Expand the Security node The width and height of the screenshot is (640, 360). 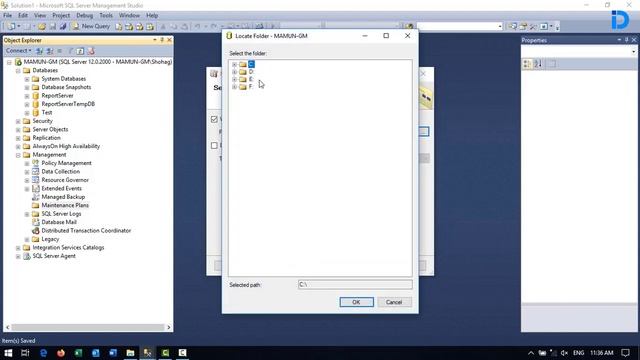(x=18, y=121)
